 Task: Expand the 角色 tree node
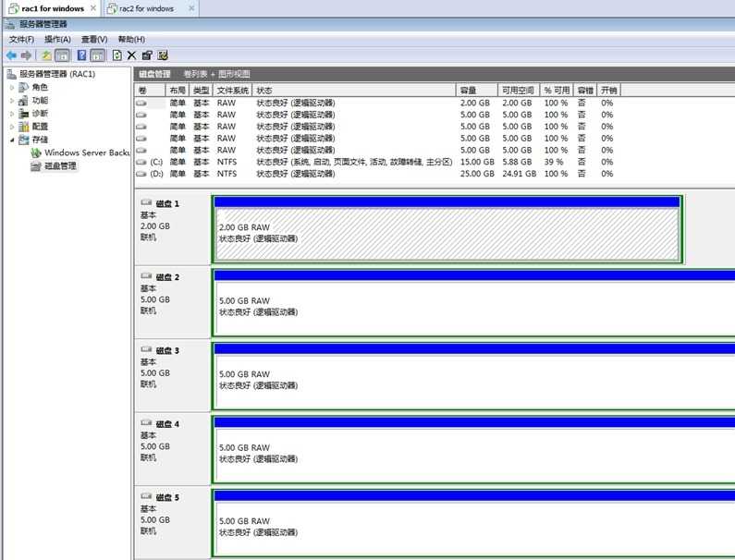pyautogui.click(x=12, y=87)
